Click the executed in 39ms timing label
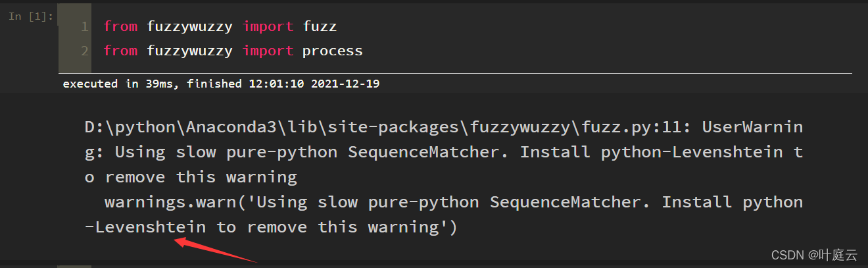868x268 pixels. click(x=118, y=84)
